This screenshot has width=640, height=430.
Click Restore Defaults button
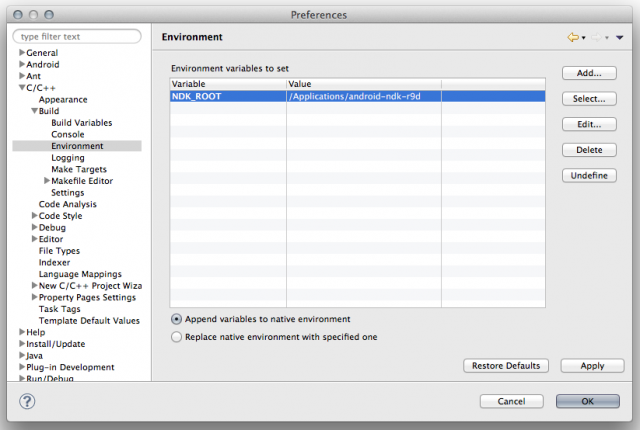click(506, 366)
